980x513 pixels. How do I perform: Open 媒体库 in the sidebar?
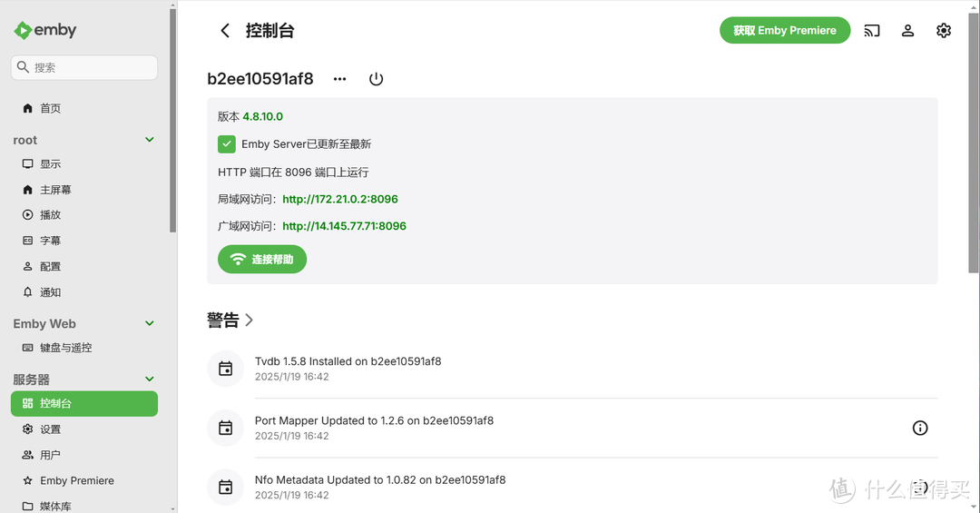tap(83, 506)
